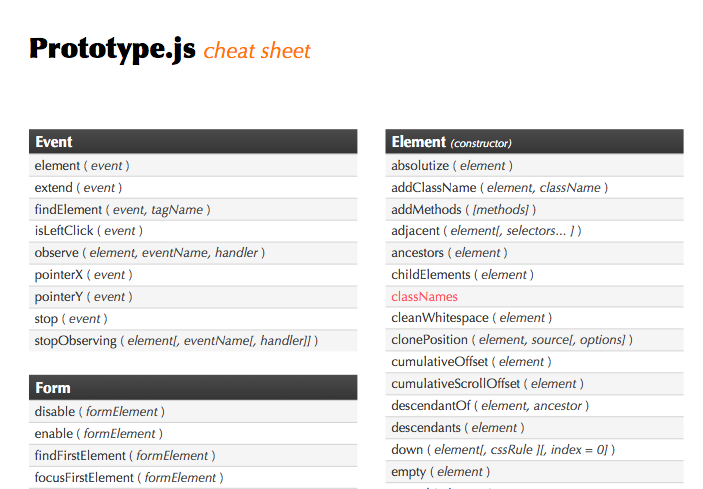Click the isLeftClick ( event ) row

tap(193, 231)
